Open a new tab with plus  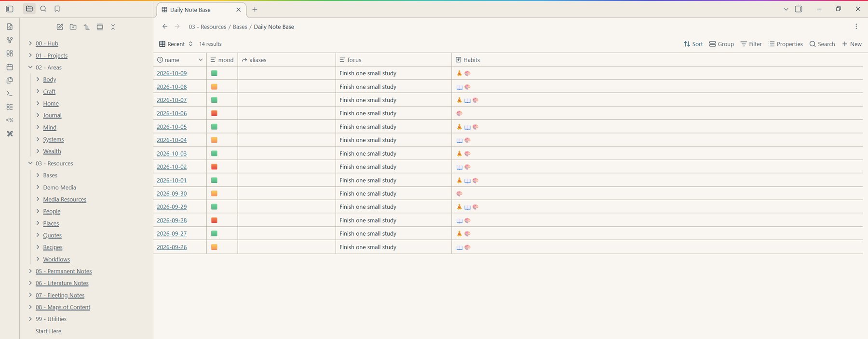[x=255, y=10]
